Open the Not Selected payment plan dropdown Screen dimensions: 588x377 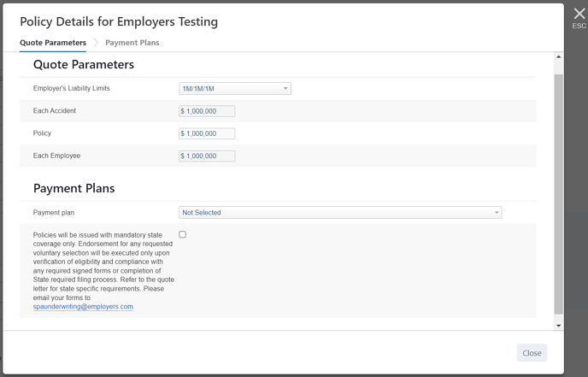[x=340, y=213]
